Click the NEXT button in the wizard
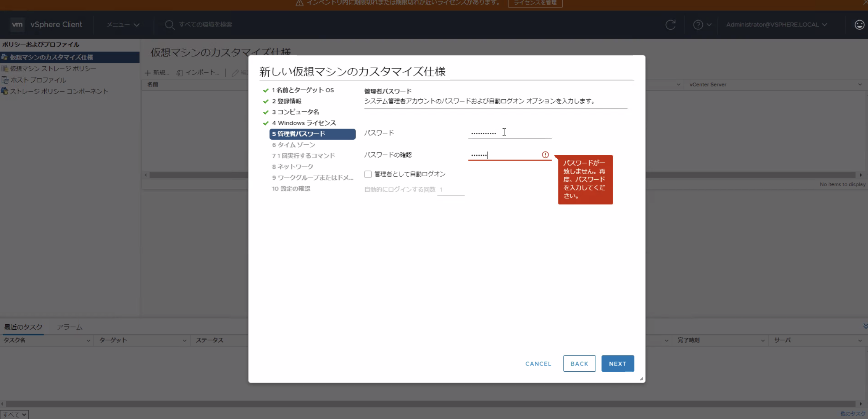The height and width of the screenshot is (419, 868). (x=617, y=363)
